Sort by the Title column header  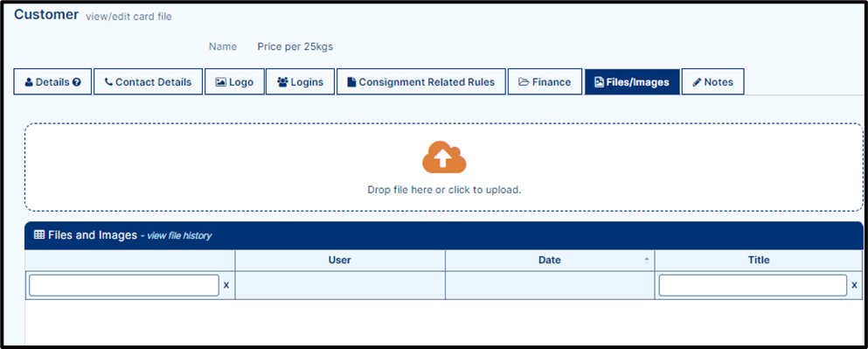pos(759,261)
